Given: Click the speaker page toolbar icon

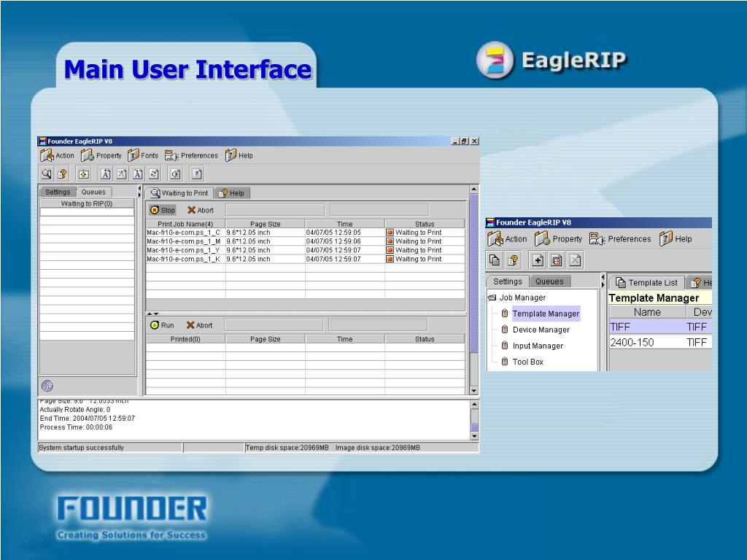Looking at the screenshot, I should click(x=175, y=174).
